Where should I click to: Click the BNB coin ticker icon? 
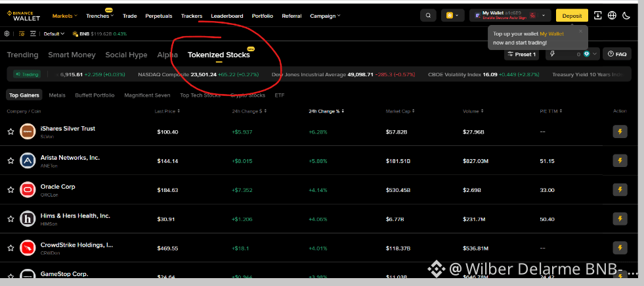(x=75, y=34)
